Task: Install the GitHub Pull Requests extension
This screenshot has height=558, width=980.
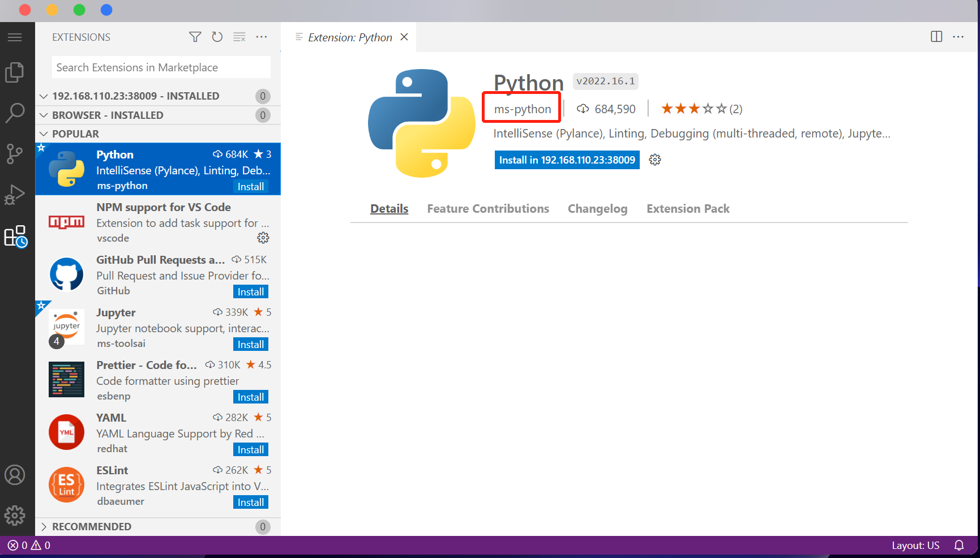Action: click(x=251, y=292)
